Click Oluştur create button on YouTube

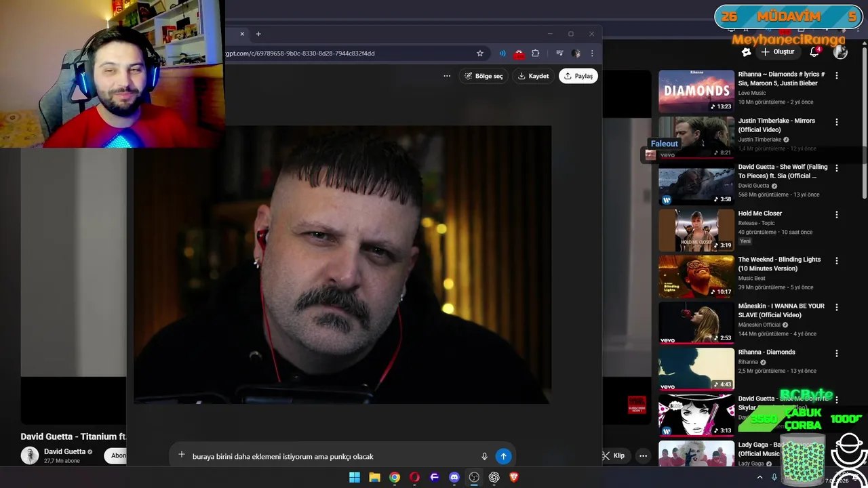777,52
